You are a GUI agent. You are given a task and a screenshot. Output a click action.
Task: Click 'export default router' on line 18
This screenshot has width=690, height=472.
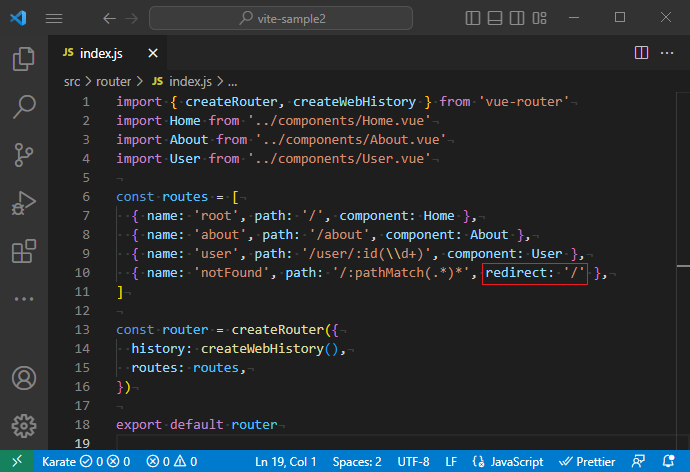point(197,424)
